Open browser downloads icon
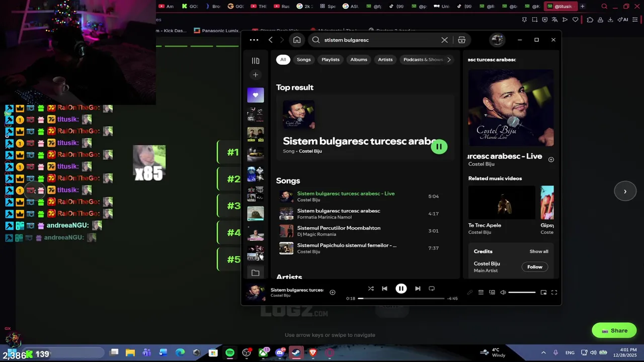 pos(610,20)
